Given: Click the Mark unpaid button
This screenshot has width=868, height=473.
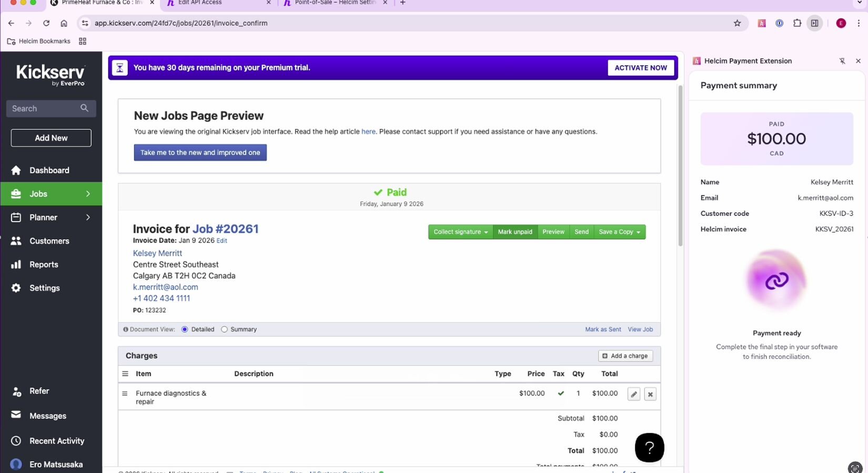Looking at the screenshot, I should click(x=515, y=232).
